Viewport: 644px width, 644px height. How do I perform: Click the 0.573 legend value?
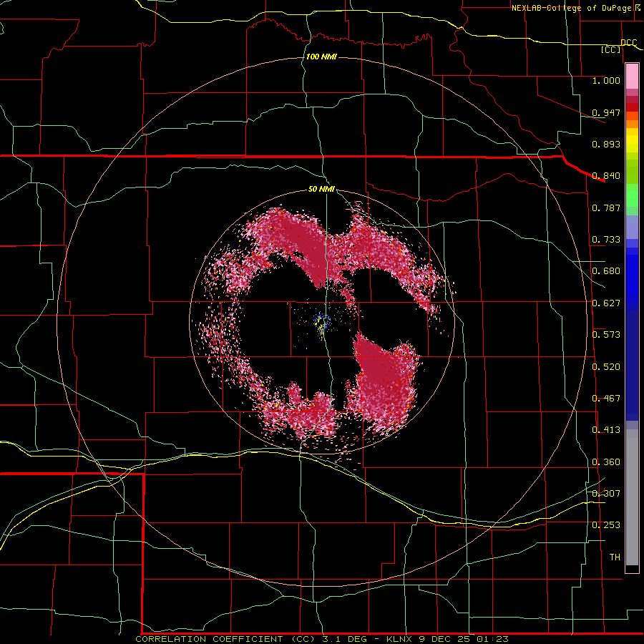click(x=606, y=335)
